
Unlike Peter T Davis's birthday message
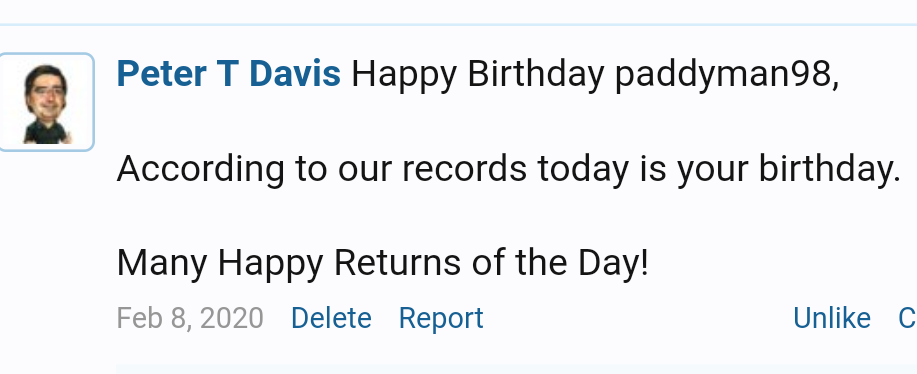832,318
